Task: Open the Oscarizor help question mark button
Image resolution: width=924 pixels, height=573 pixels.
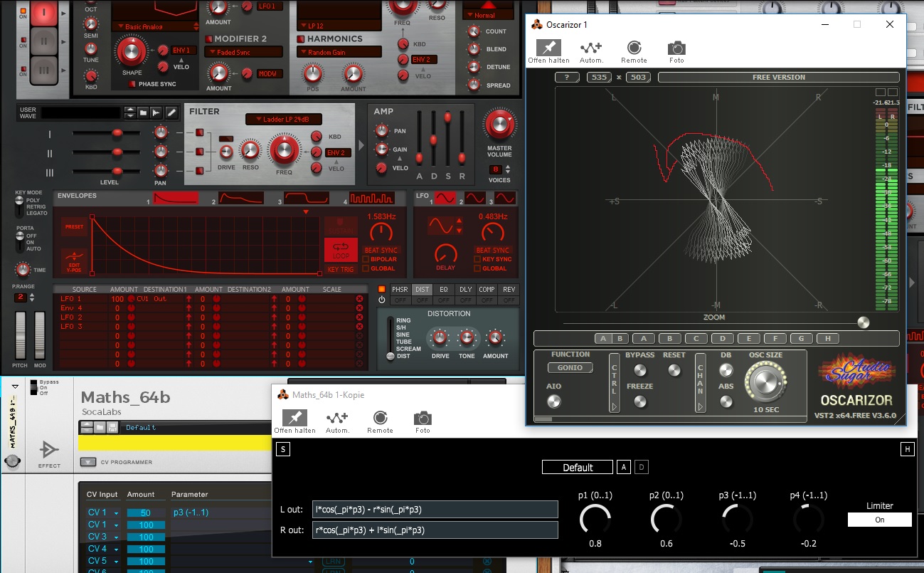Action: point(566,77)
